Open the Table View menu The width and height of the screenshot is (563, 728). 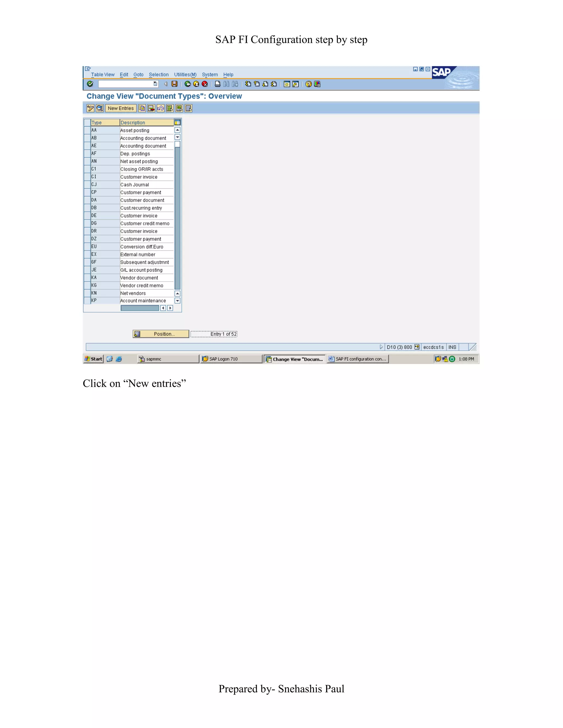pos(103,75)
